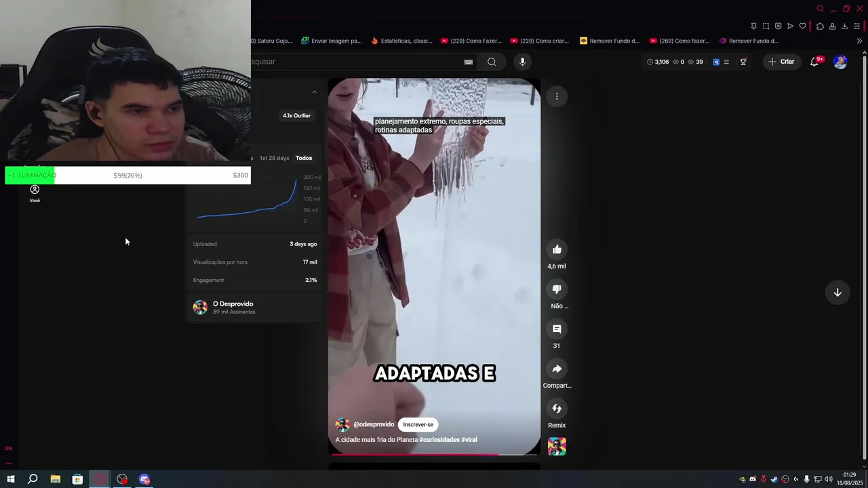This screenshot has height=488, width=868.
Task: Click the Remix icon
Action: [557, 408]
